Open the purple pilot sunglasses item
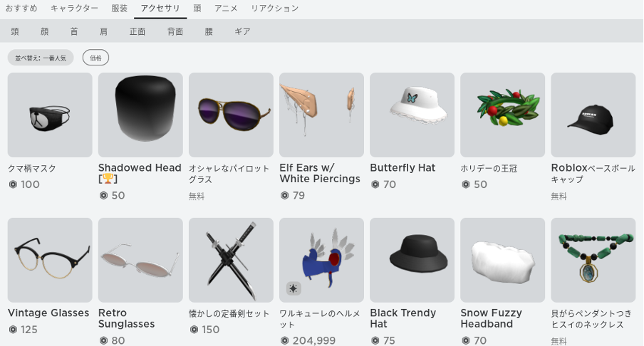644x346 pixels. click(231, 115)
